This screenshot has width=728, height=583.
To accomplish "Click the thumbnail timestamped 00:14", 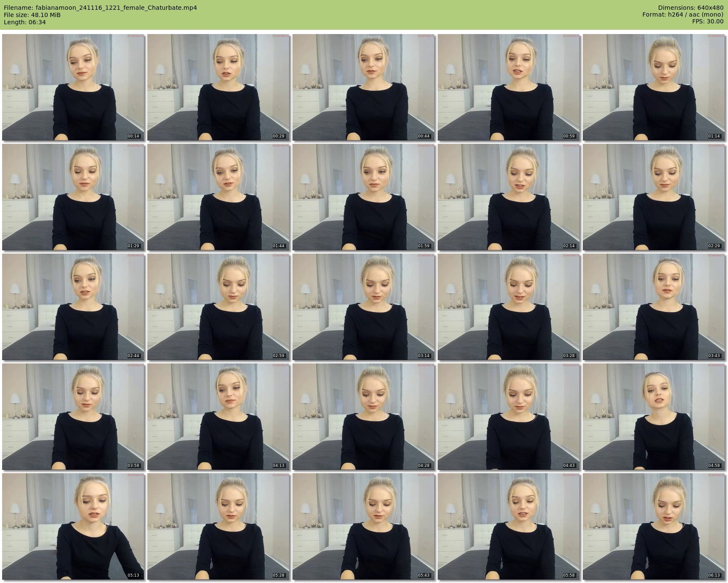I will point(73,87).
